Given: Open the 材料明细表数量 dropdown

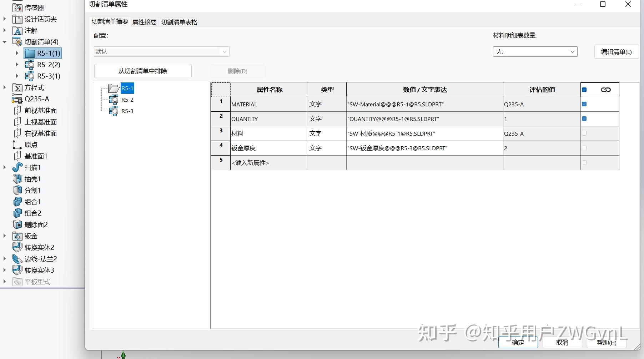Looking at the screenshot, I should (x=535, y=52).
